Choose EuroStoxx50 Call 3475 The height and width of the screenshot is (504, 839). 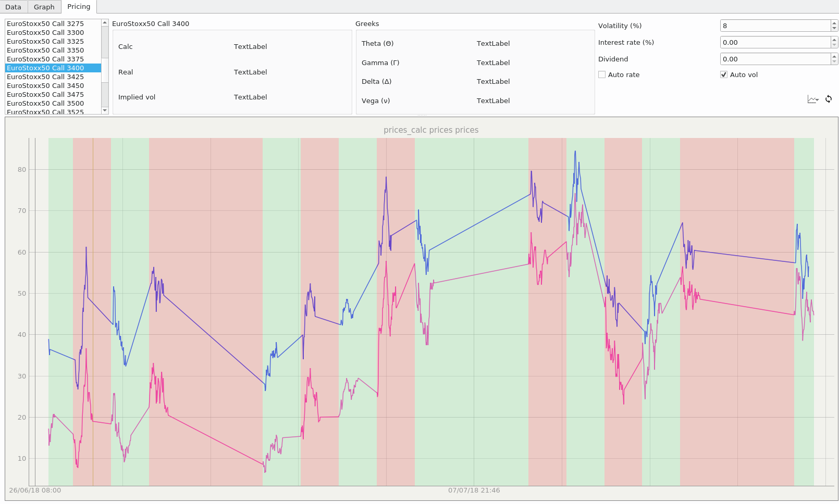coord(53,94)
